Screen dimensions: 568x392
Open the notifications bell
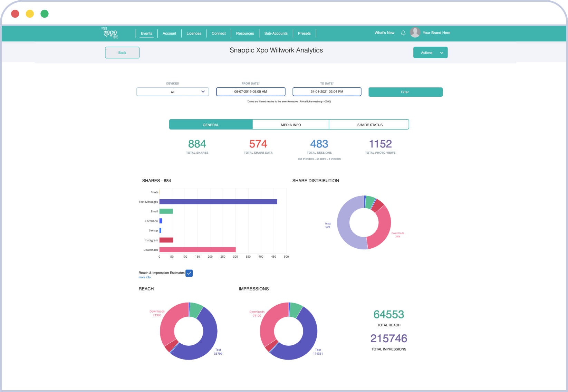403,33
